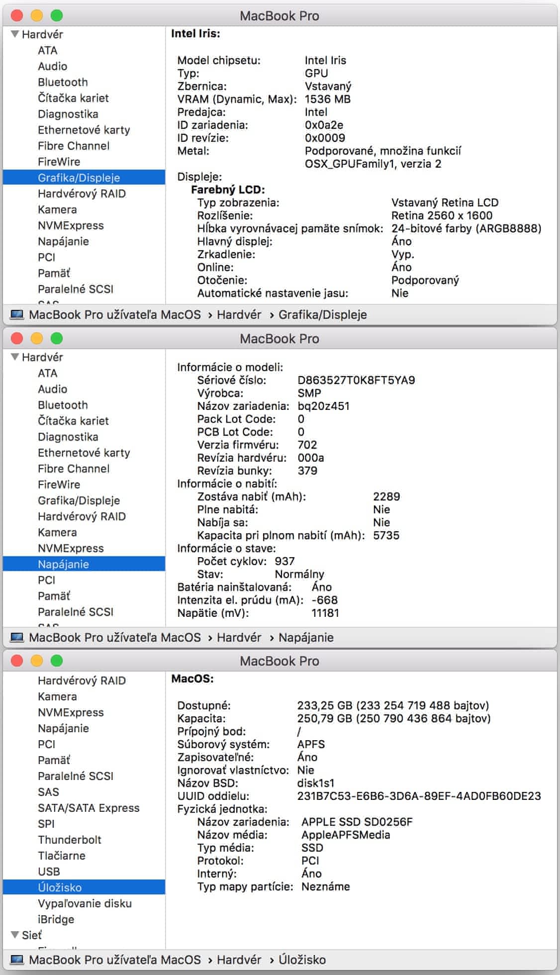The height and width of the screenshot is (975, 560).
Task: Click computer icon in bottom window path bar
Action: [17, 960]
